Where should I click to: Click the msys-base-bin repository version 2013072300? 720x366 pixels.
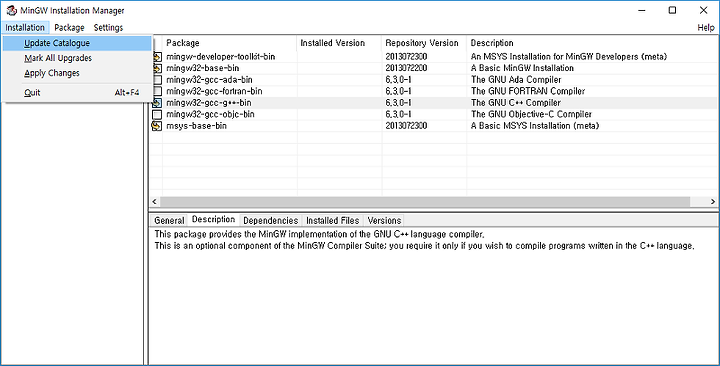[x=406, y=126]
